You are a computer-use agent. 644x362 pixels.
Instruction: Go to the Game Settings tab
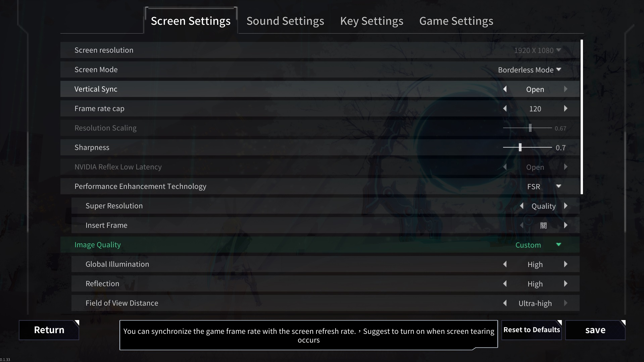456,21
